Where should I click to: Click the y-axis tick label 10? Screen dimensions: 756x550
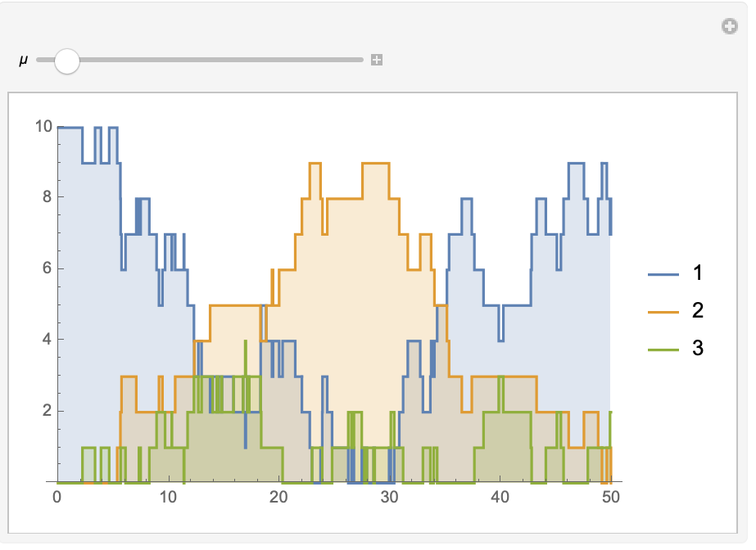(43, 126)
